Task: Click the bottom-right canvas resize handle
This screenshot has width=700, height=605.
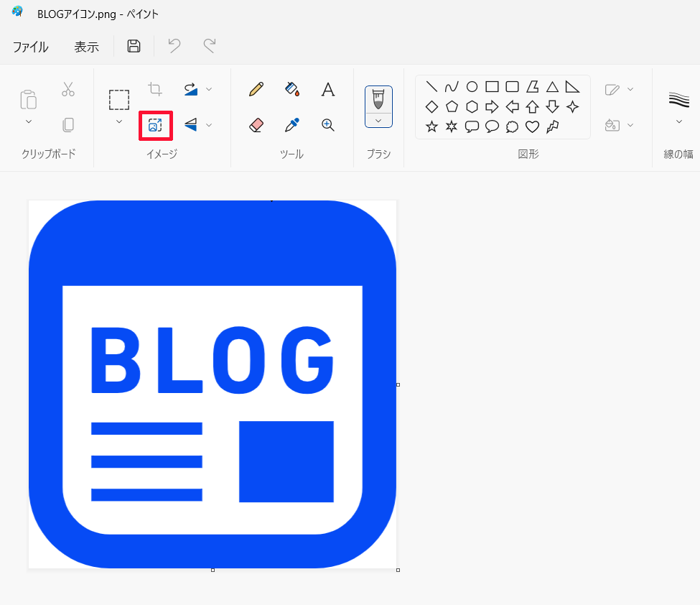Action: 398,570
